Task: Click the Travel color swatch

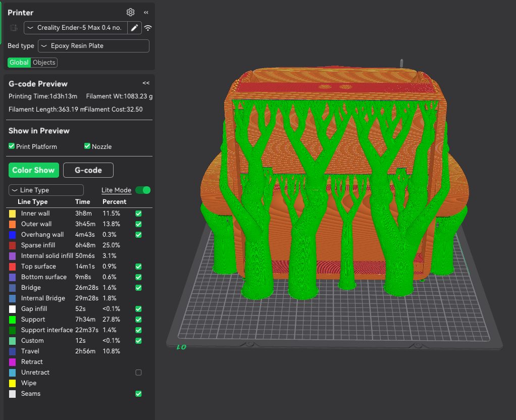Action: (12, 351)
